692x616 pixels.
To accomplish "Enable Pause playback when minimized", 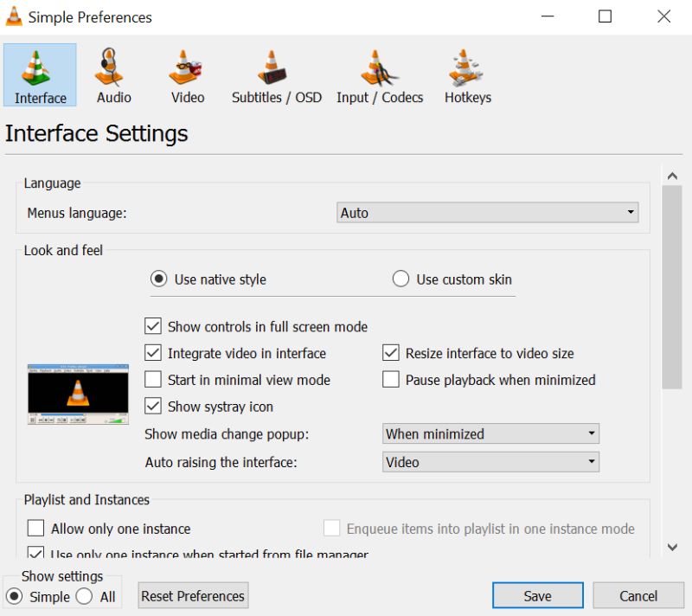I will pos(390,380).
